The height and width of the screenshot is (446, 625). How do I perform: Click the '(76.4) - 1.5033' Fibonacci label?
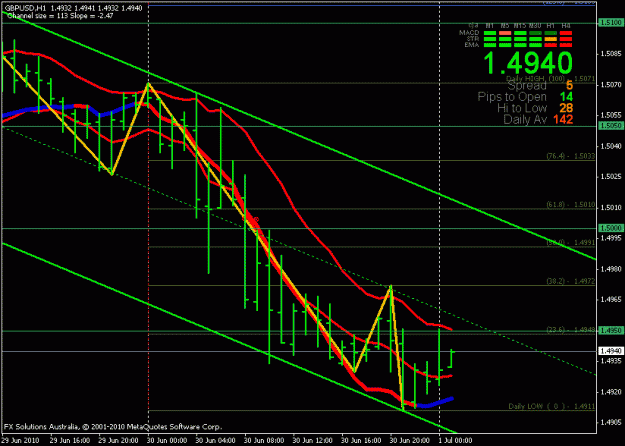pyautogui.click(x=570, y=156)
